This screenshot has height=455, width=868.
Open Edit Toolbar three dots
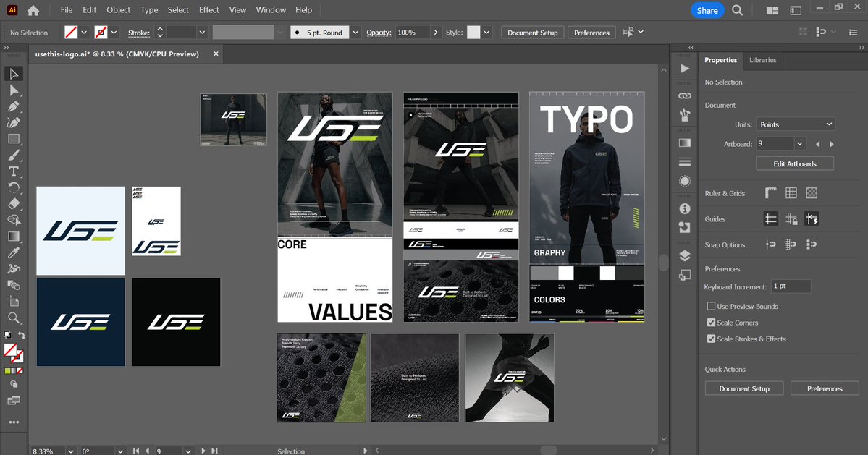[14, 422]
